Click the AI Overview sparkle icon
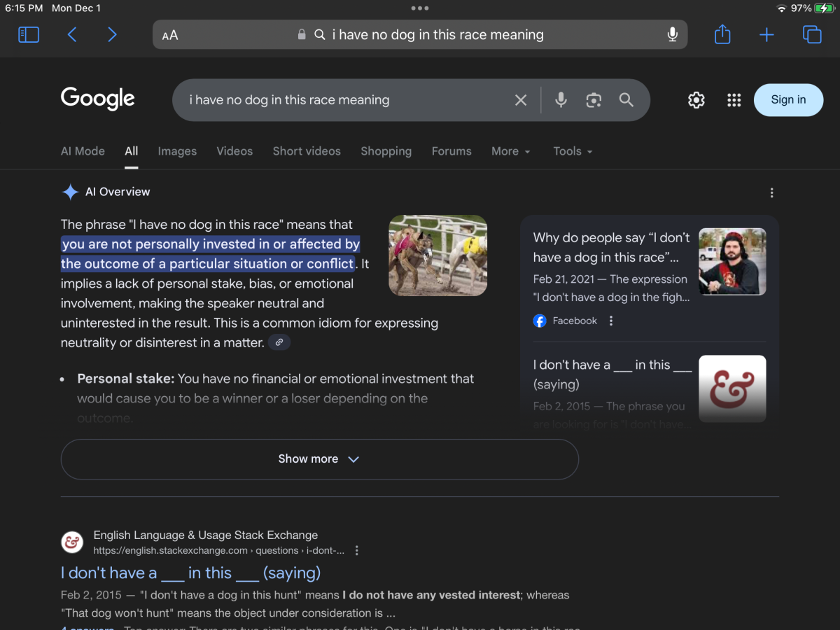 (x=70, y=192)
